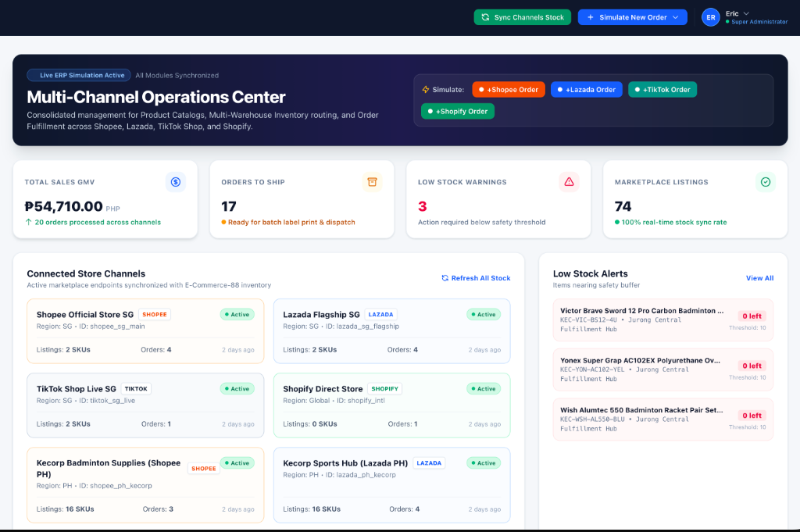Click the ₱54,710.00 total sales value
The height and width of the screenshot is (532, 800).
click(x=64, y=206)
